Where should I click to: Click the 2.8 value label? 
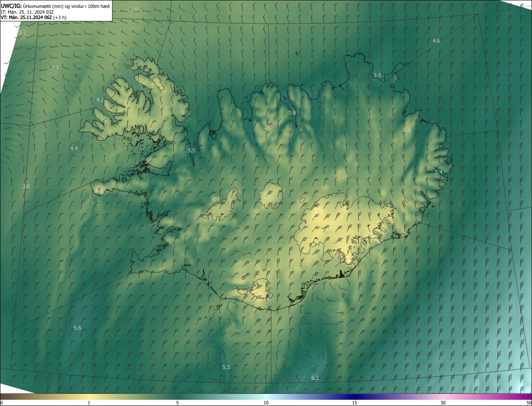pyautogui.click(x=268, y=127)
